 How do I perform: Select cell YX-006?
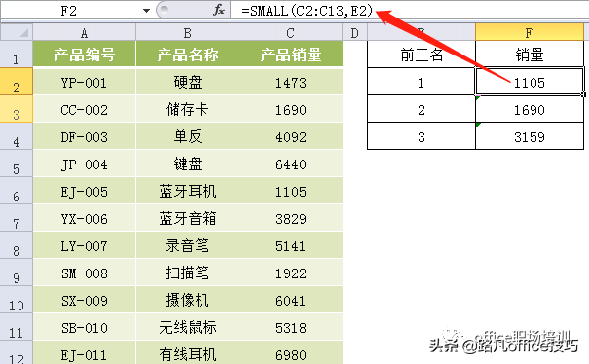point(84,218)
